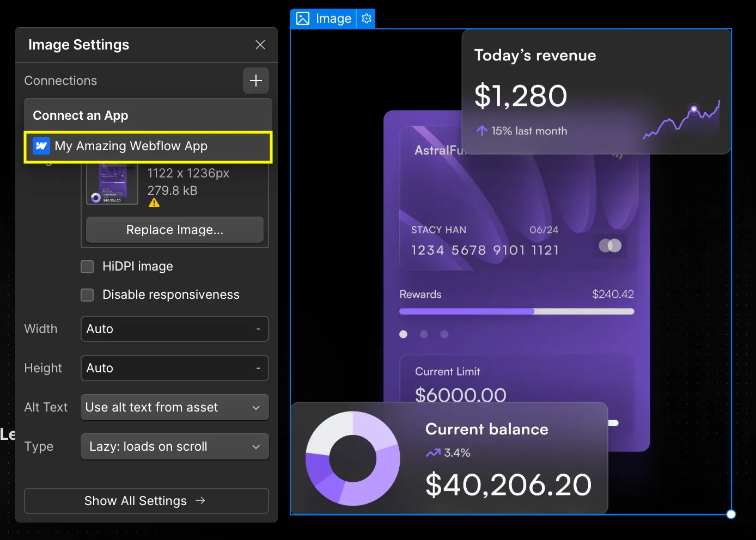Screen dimensions: 756x540
Task: Add a new connection with the plus button
Action: pyautogui.click(x=256, y=81)
